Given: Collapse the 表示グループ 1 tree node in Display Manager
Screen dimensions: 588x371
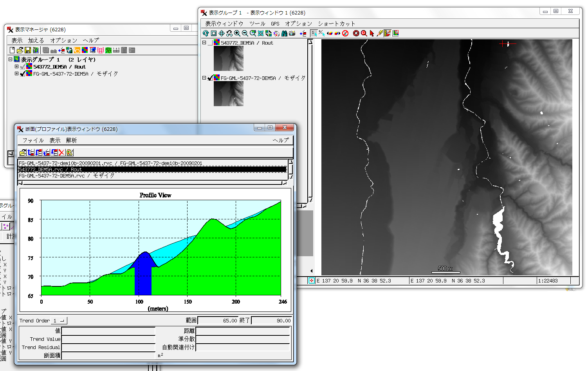Looking at the screenshot, I should (11, 60).
